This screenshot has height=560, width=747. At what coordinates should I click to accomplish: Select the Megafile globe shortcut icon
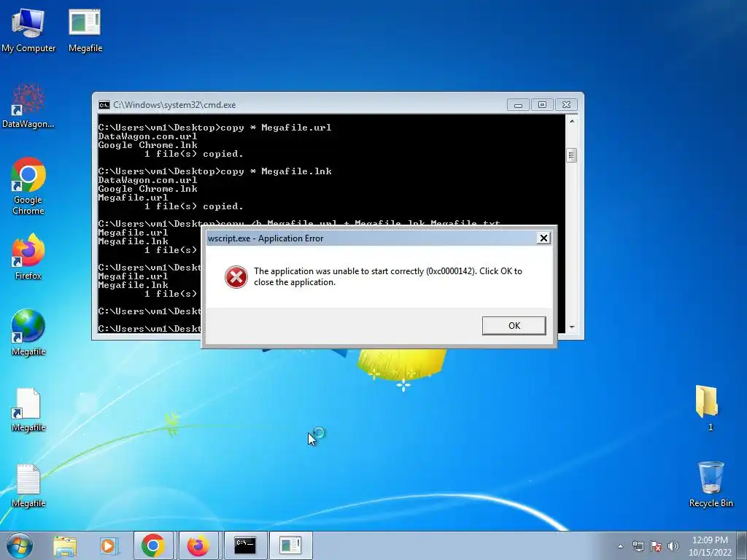point(28,332)
